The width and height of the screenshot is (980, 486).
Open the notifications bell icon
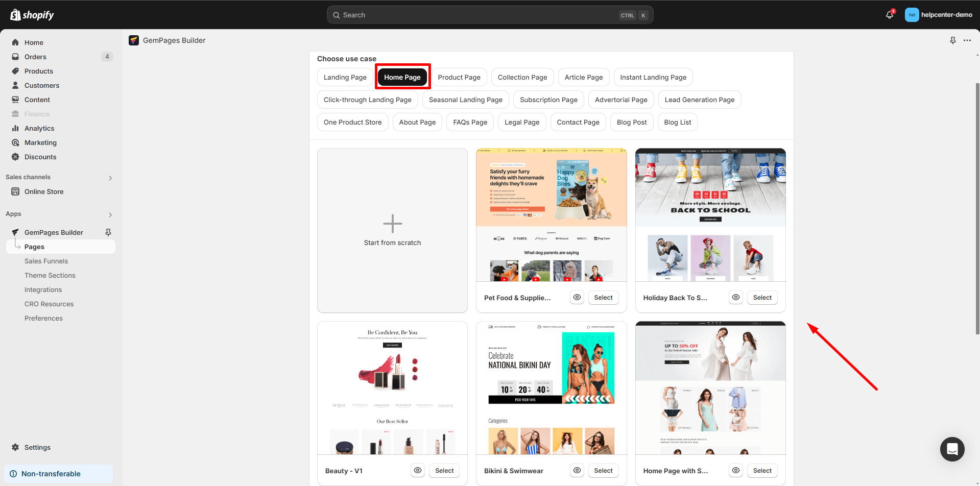point(889,15)
